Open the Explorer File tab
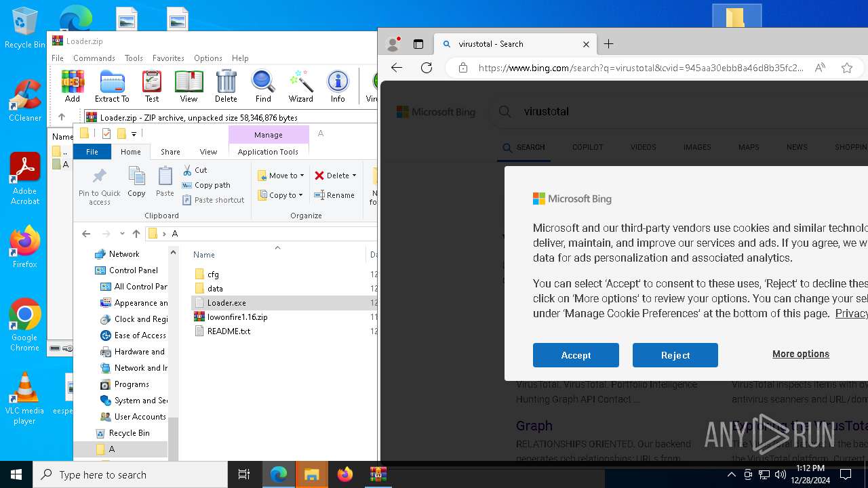The width and height of the screenshot is (868, 488). [92, 152]
